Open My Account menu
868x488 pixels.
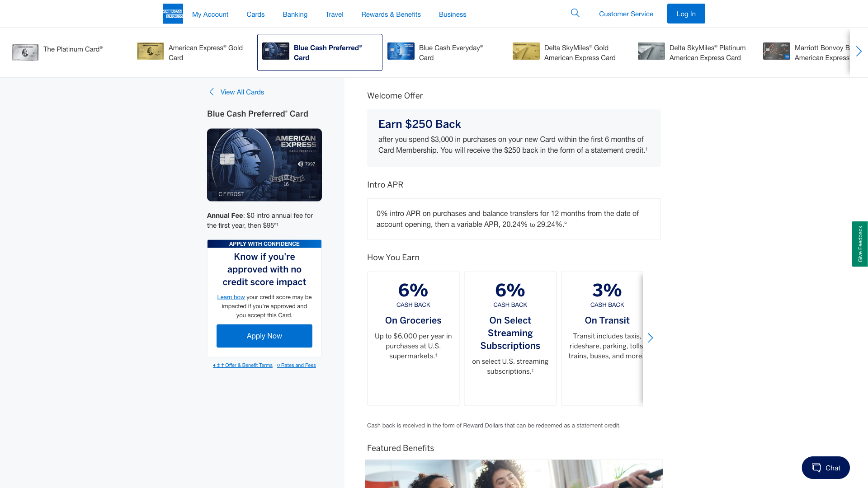click(x=210, y=14)
